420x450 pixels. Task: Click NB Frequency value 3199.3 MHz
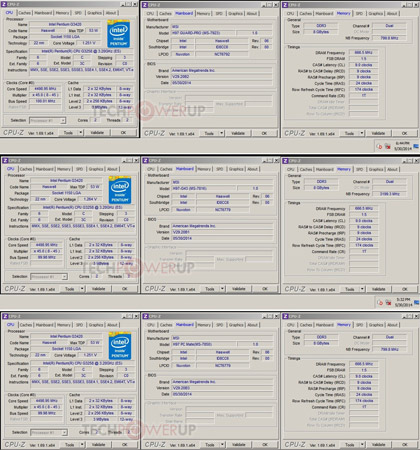click(x=390, y=194)
